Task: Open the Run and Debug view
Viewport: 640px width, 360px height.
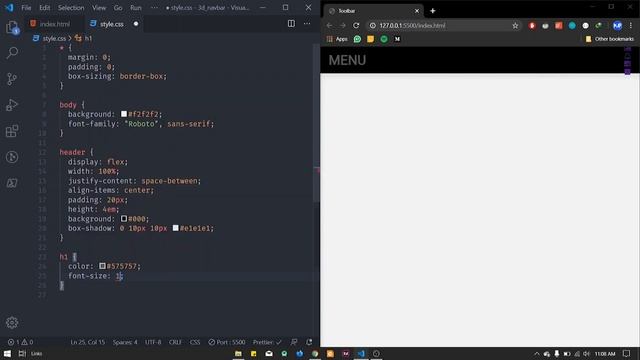Action: (12, 105)
